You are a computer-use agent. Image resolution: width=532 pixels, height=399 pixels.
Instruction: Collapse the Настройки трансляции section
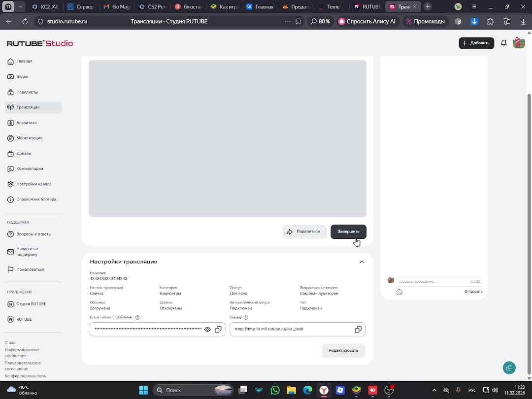[x=362, y=262]
